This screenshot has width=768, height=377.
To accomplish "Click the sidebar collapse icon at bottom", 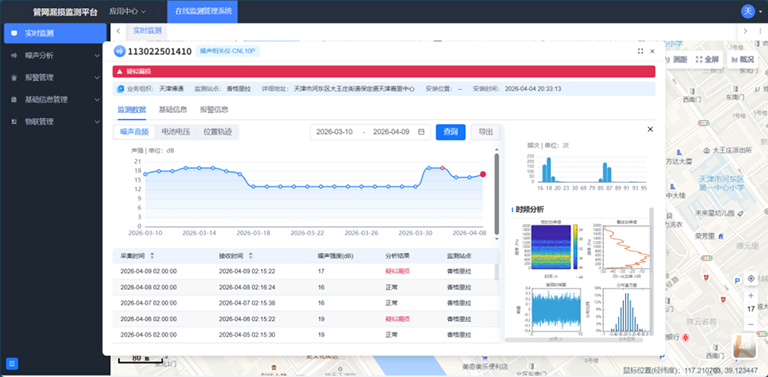I will (12, 363).
